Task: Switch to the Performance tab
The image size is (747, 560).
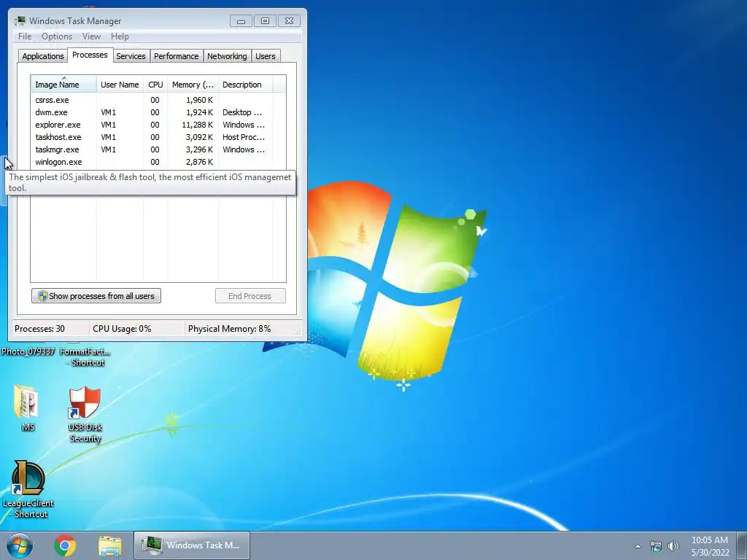Action: click(177, 56)
